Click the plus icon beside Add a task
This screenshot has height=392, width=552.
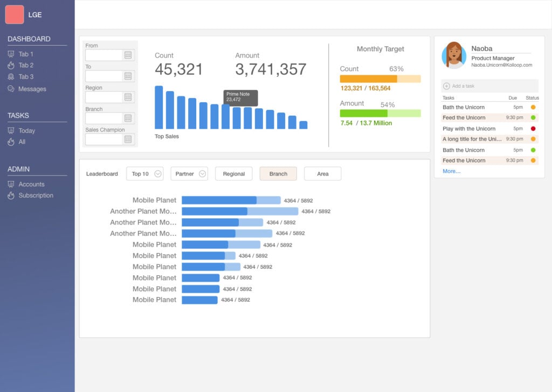446,86
